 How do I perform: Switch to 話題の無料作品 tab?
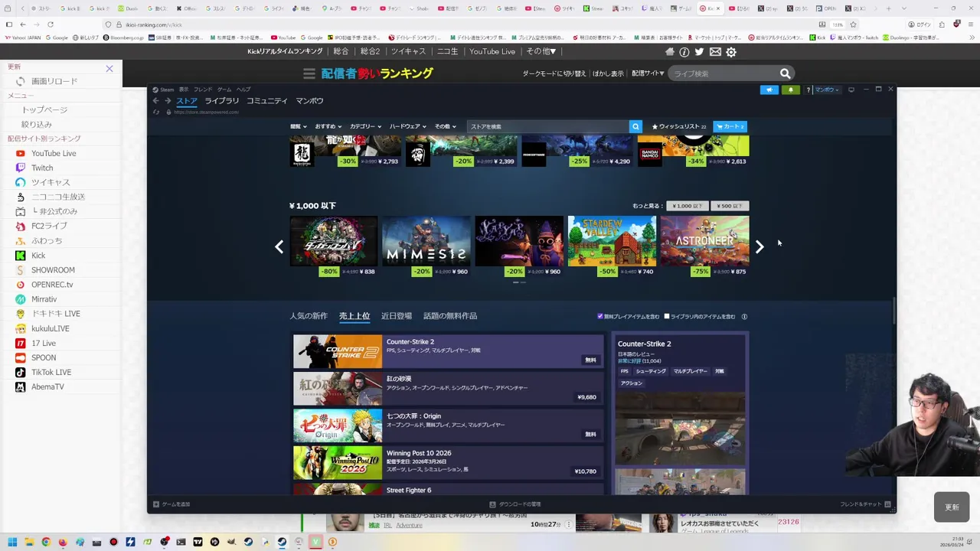click(x=450, y=316)
